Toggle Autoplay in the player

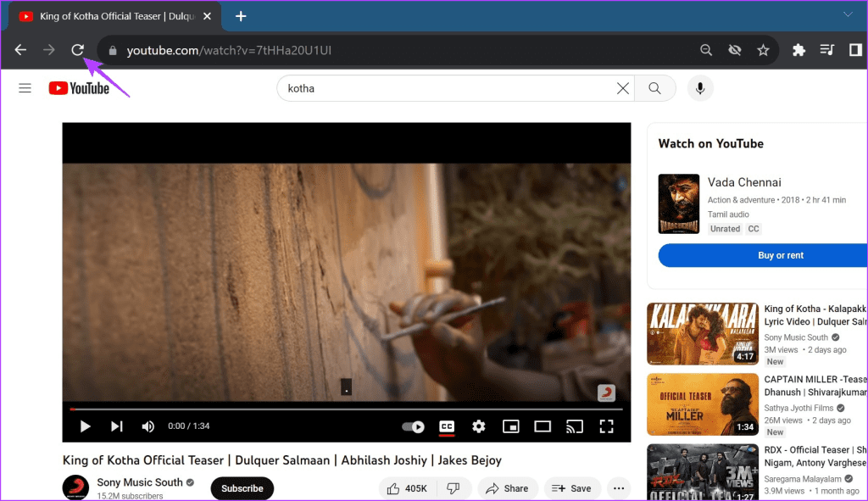(413, 426)
